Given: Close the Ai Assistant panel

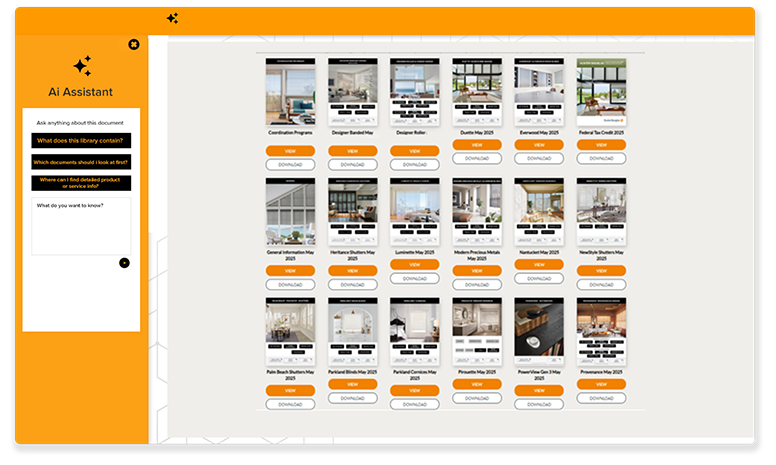Looking at the screenshot, I should [134, 45].
